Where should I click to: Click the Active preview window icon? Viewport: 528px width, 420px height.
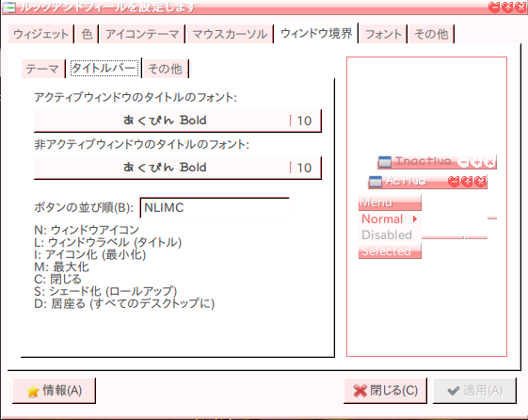click(x=376, y=182)
